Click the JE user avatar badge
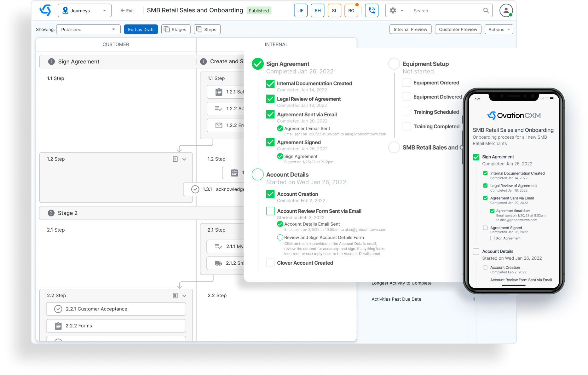 (301, 10)
